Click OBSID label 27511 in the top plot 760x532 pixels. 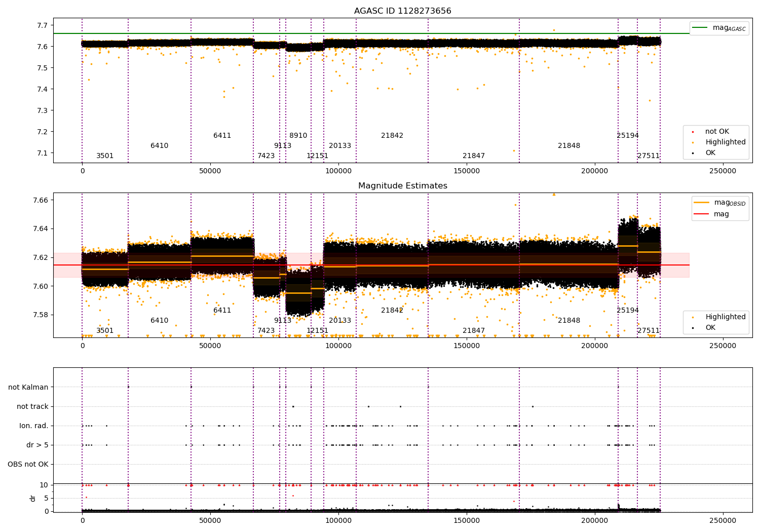click(x=649, y=156)
